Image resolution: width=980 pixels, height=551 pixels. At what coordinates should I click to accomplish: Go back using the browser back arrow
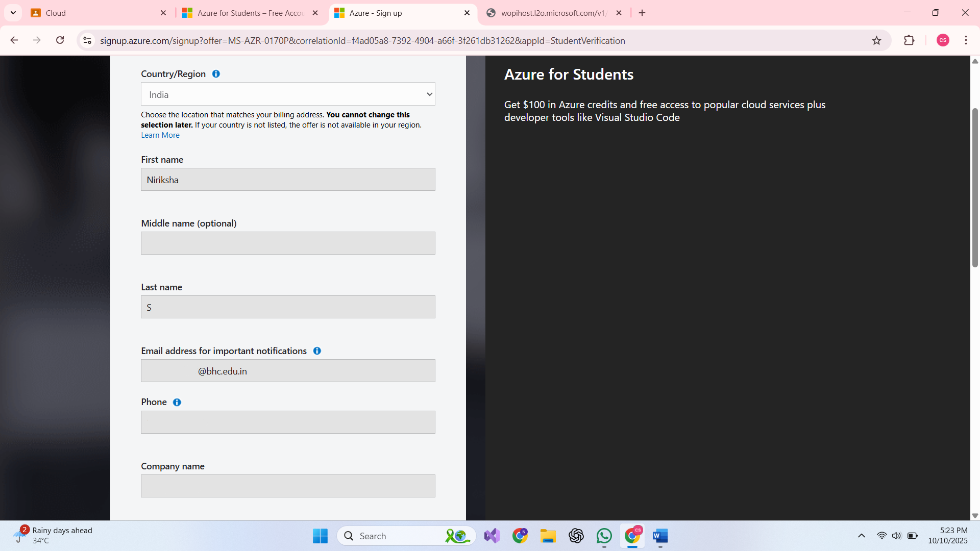pyautogui.click(x=14, y=40)
